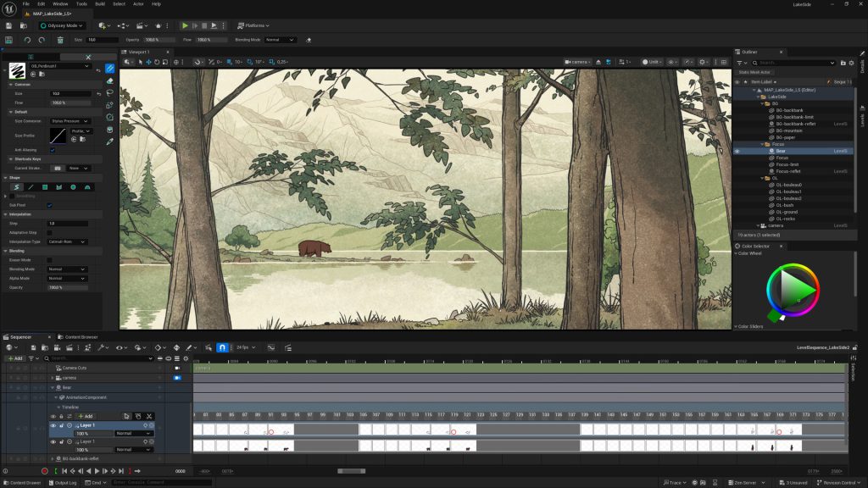Hide the Bear actor in the Outliner
The height and width of the screenshot is (488, 868).
pyautogui.click(x=737, y=151)
